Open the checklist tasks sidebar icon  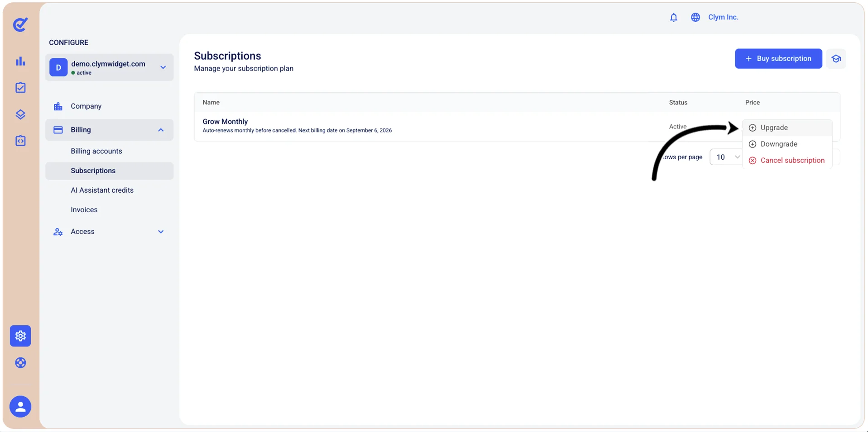[20, 88]
